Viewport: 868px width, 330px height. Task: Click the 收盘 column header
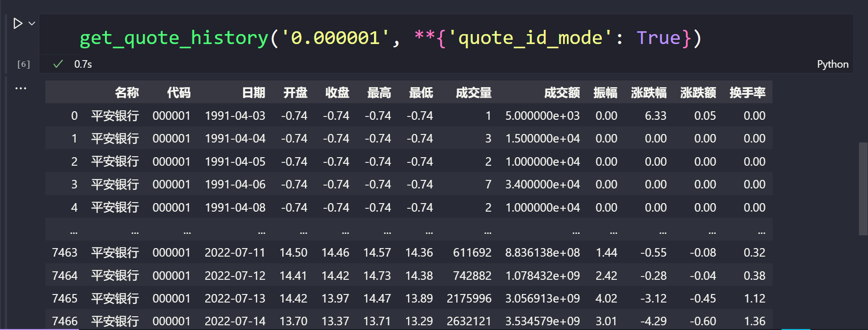(x=338, y=93)
